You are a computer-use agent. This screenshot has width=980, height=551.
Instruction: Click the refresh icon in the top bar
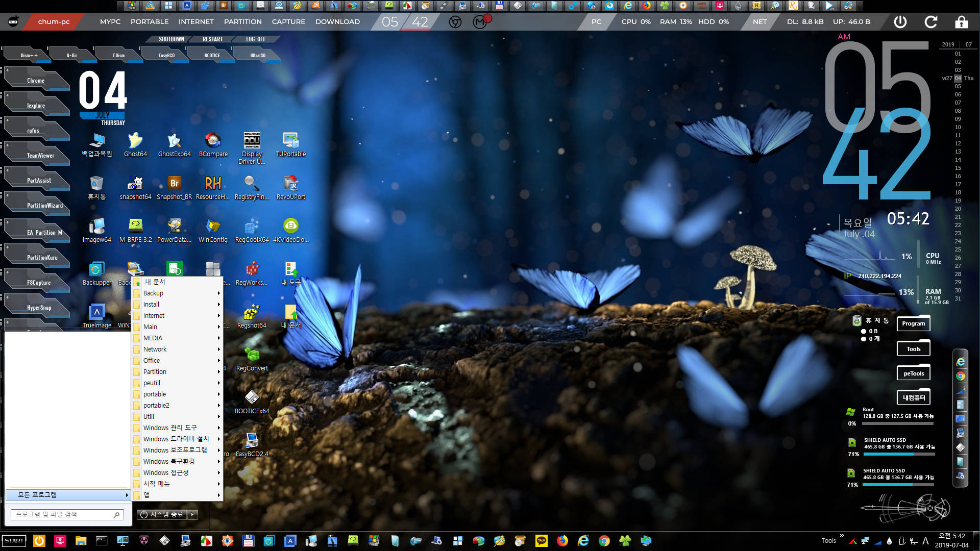pyautogui.click(x=931, y=21)
